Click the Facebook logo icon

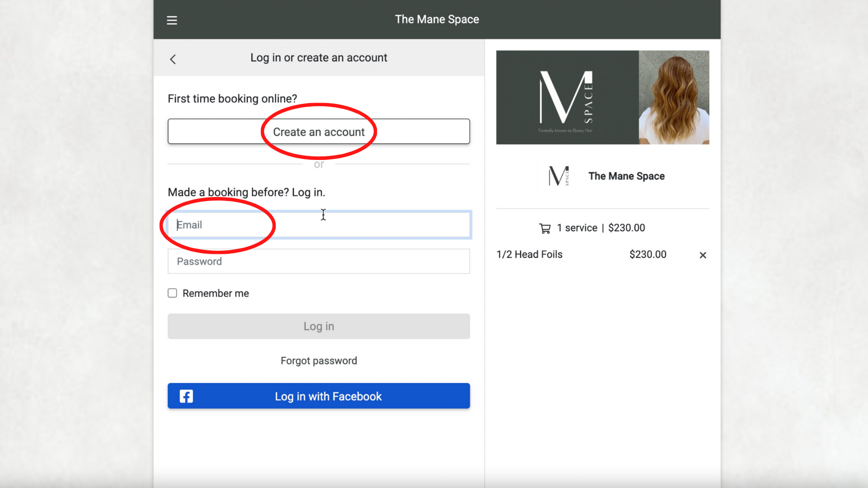186,396
